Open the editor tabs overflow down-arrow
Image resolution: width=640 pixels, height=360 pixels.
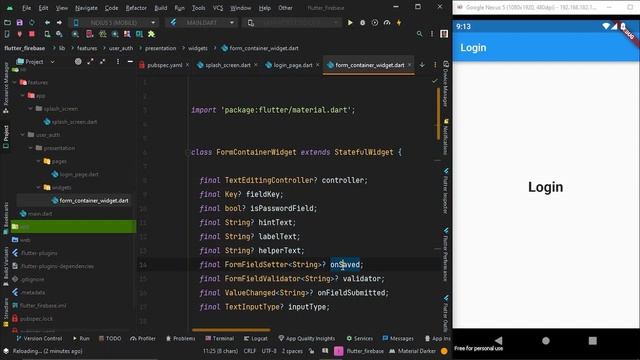pyautogui.click(x=422, y=64)
